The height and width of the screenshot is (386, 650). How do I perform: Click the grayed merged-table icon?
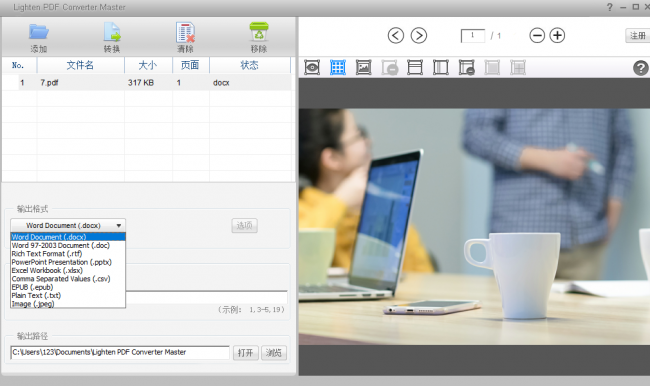(518, 67)
